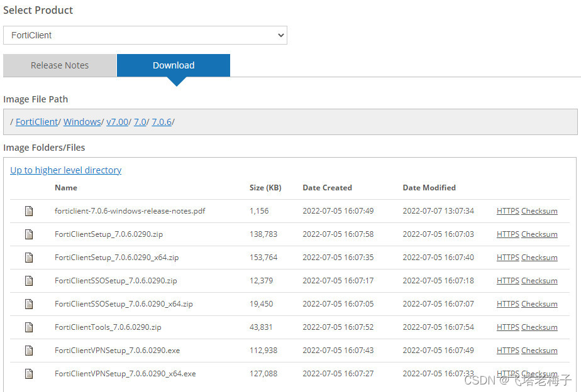
Task: Download FortiClientVPNSetup_7.0.6.0290.exe via HTTPS
Action: [507, 350]
